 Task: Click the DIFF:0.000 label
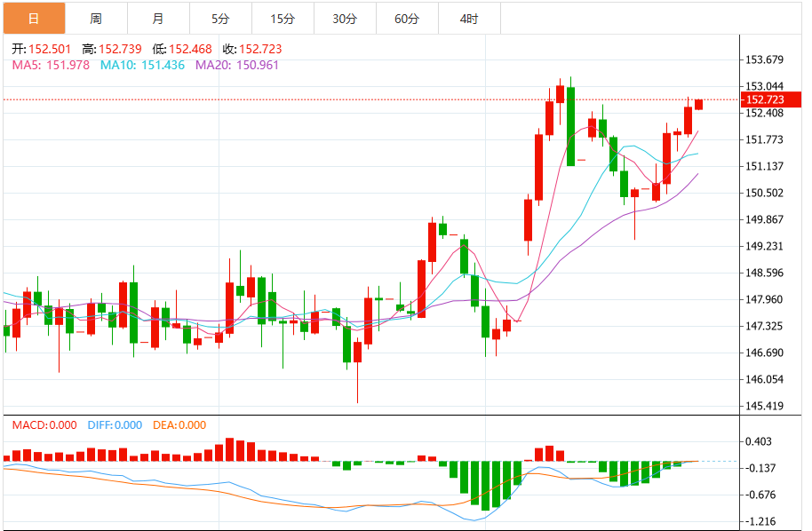click(x=115, y=425)
